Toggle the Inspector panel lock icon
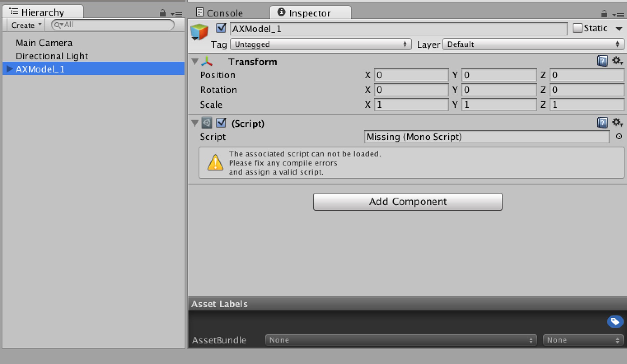Viewport: 627px width, 364px height. tap(604, 14)
